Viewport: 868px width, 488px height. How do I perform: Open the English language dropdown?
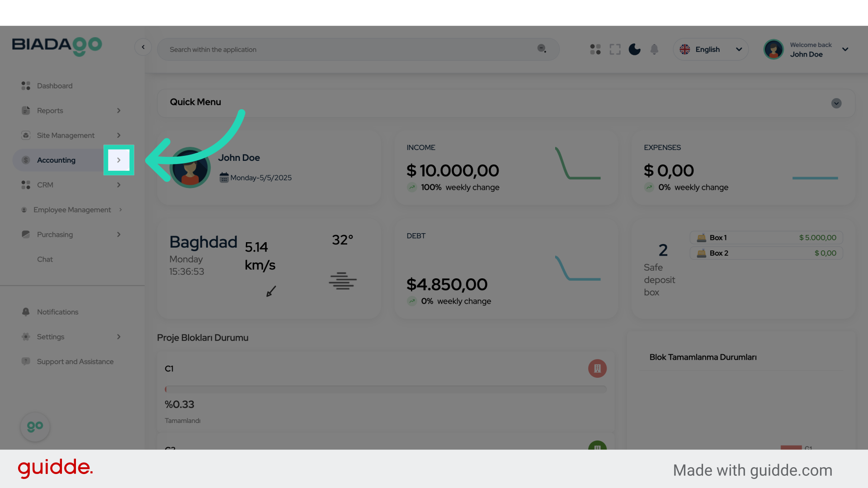(710, 49)
